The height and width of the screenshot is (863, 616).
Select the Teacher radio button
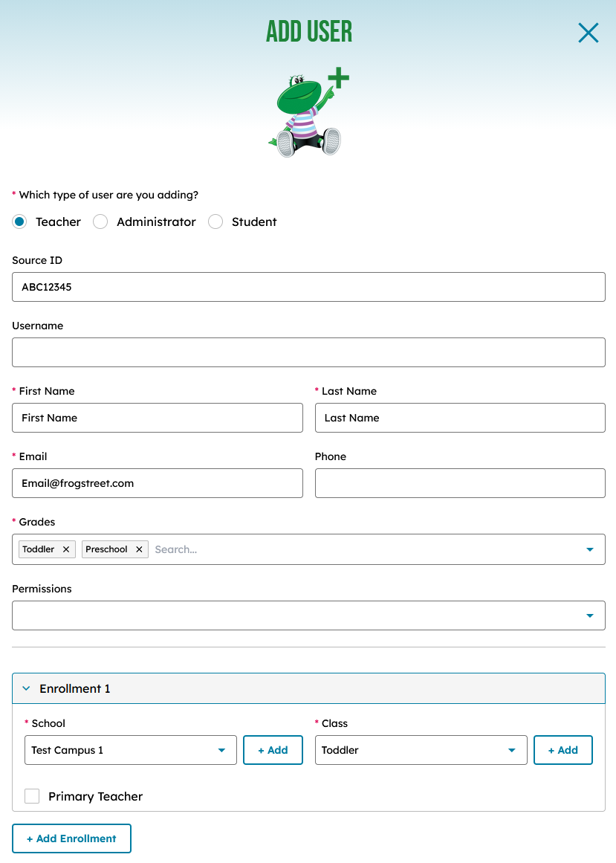tap(19, 222)
